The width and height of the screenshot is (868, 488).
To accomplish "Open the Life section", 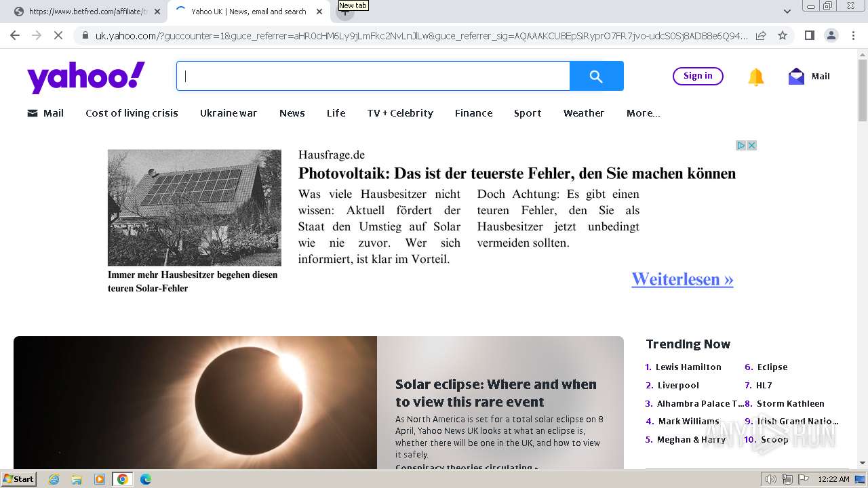I will tap(336, 113).
